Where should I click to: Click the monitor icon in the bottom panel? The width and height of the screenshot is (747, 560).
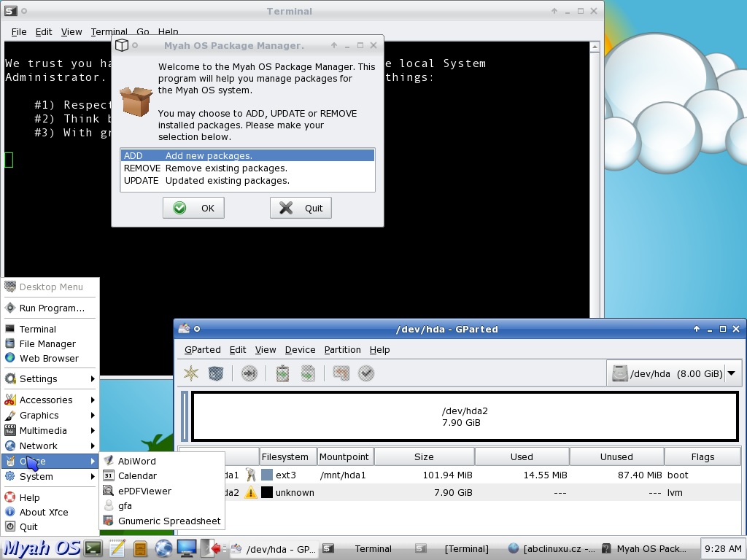[187, 548]
